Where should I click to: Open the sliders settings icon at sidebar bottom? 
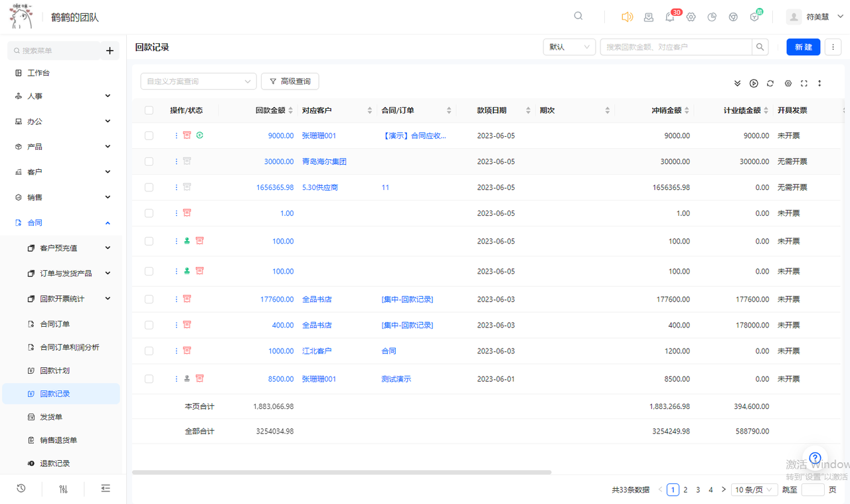(x=63, y=489)
